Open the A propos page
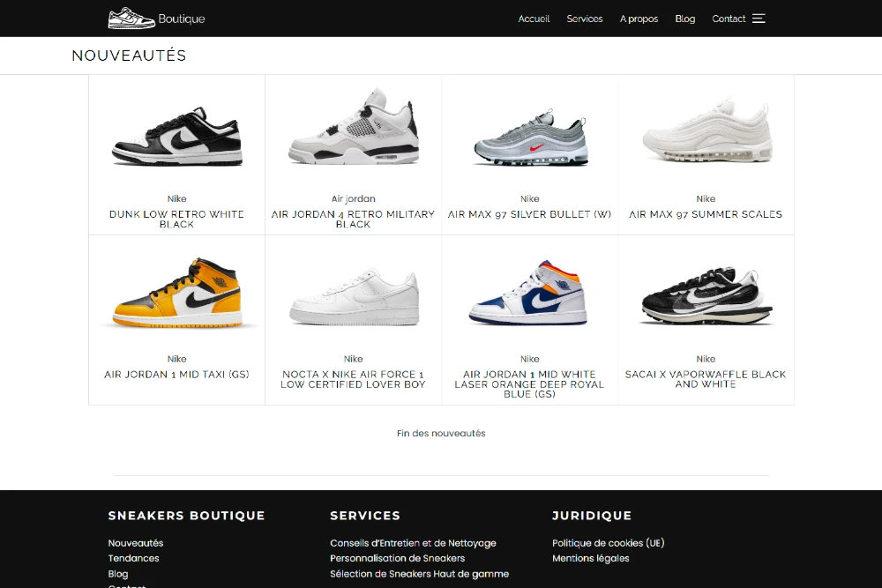 (x=639, y=19)
